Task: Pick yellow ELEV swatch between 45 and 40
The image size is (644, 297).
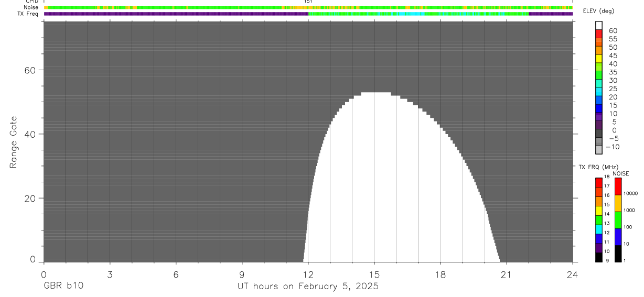Action: pos(599,59)
